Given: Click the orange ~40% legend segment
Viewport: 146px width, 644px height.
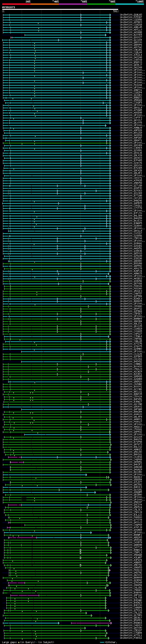Looking at the screenshot, I should point(45,4).
